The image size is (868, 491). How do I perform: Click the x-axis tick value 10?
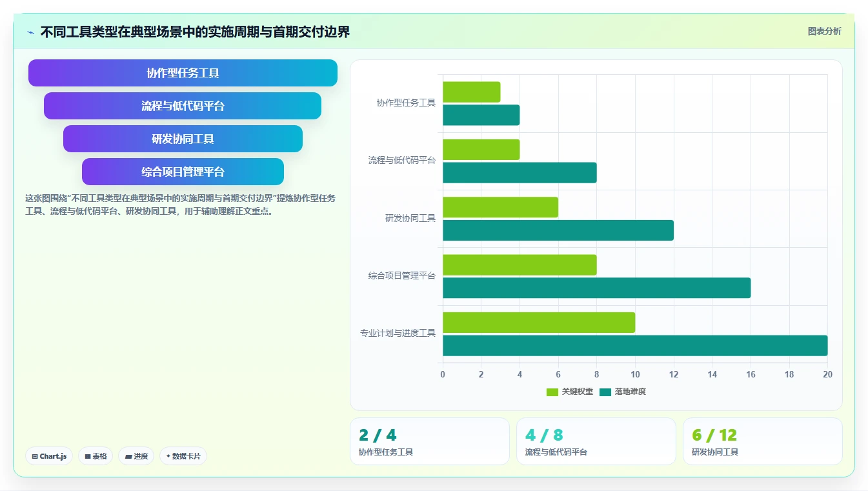(x=635, y=374)
